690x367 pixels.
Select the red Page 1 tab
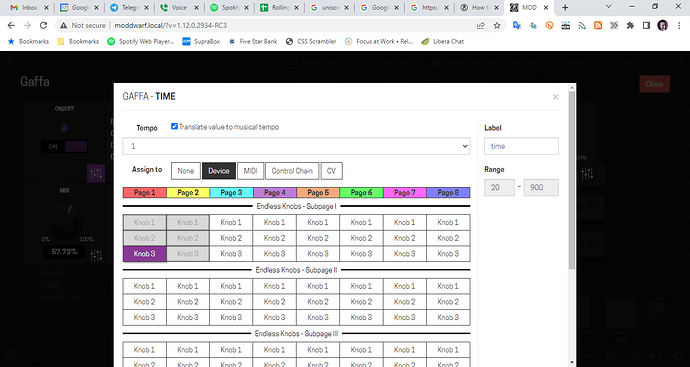(x=145, y=192)
